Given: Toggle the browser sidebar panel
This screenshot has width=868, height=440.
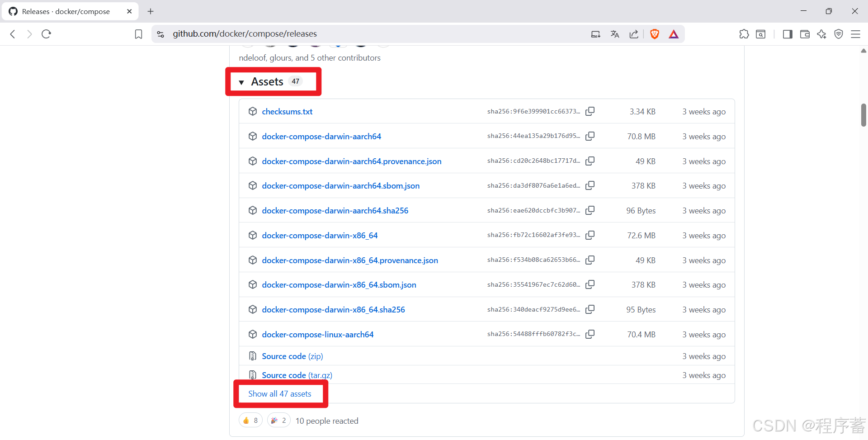Looking at the screenshot, I should [x=787, y=34].
